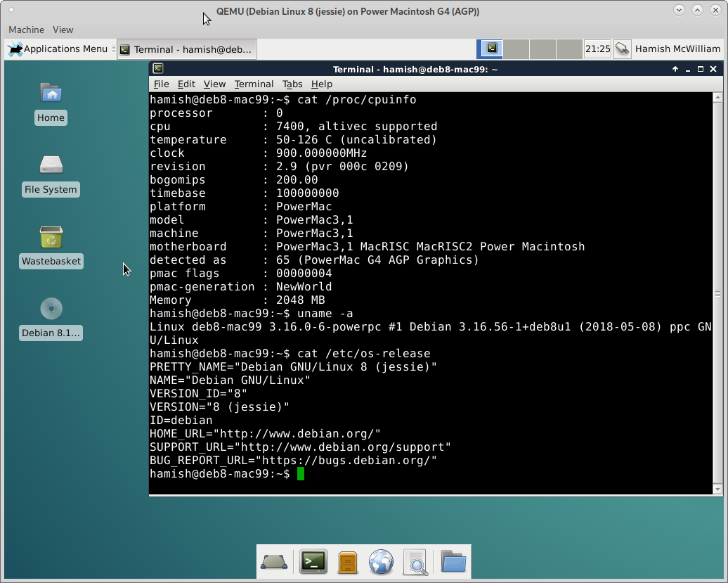The image size is (728, 583).
Task: Open the folder icon in the dock
Action: point(453,562)
